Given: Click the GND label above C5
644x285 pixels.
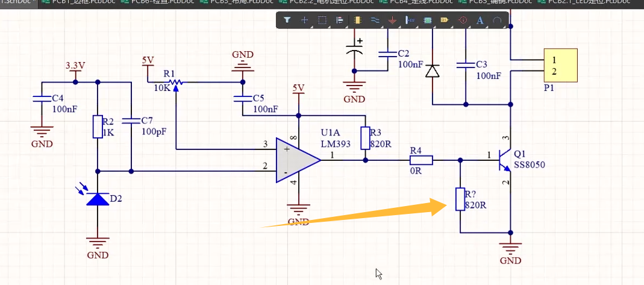Looking at the screenshot, I should (x=243, y=55).
